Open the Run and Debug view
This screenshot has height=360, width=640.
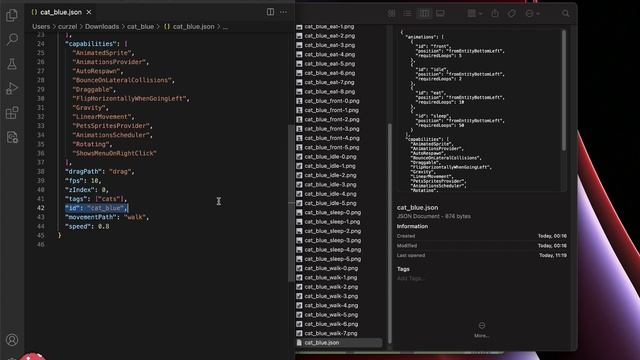(x=12, y=88)
